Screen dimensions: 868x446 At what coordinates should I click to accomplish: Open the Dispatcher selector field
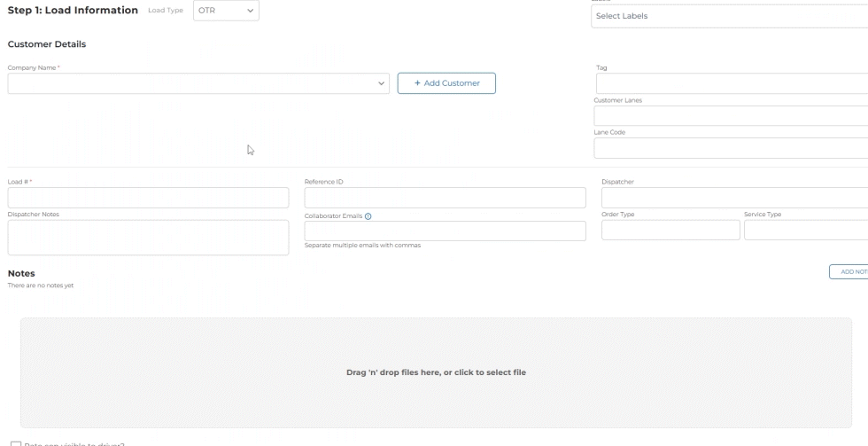click(733, 198)
